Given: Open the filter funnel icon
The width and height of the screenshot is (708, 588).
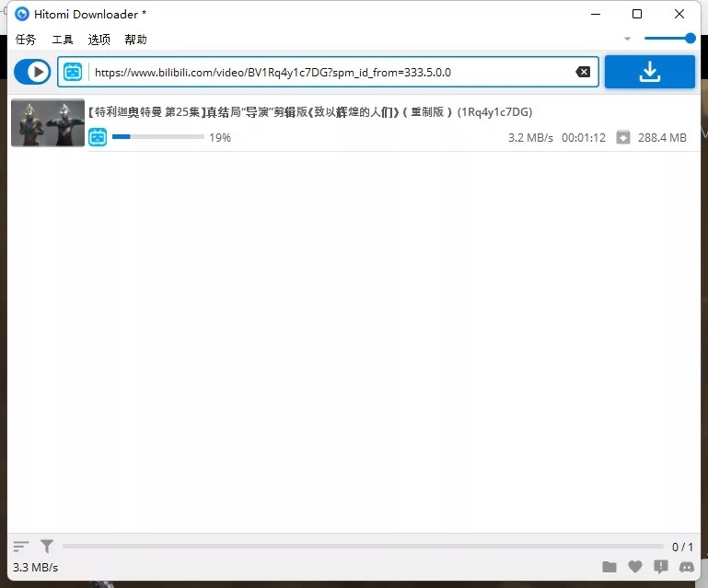Looking at the screenshot, I should [47, 547].
